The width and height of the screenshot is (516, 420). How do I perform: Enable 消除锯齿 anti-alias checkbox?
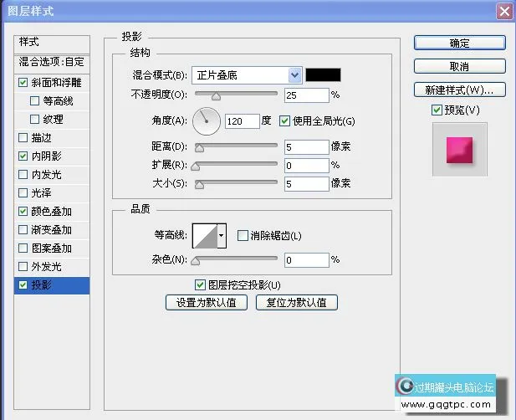pos(243,236)
